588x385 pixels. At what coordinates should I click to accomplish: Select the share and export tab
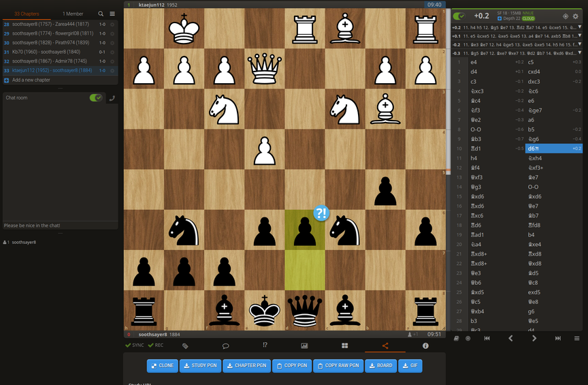(x=385, y=345)
